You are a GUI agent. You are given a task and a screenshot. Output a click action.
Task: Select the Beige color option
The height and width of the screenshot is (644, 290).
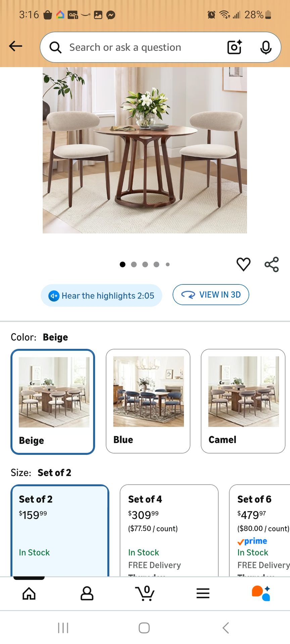point(53,402)
